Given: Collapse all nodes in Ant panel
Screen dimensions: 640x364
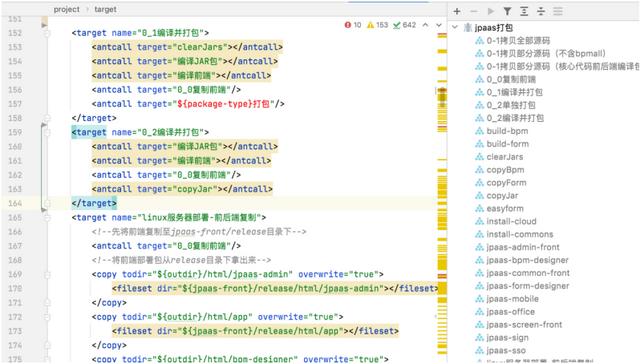Looking at the screenshot, I should tap(541, 11).
